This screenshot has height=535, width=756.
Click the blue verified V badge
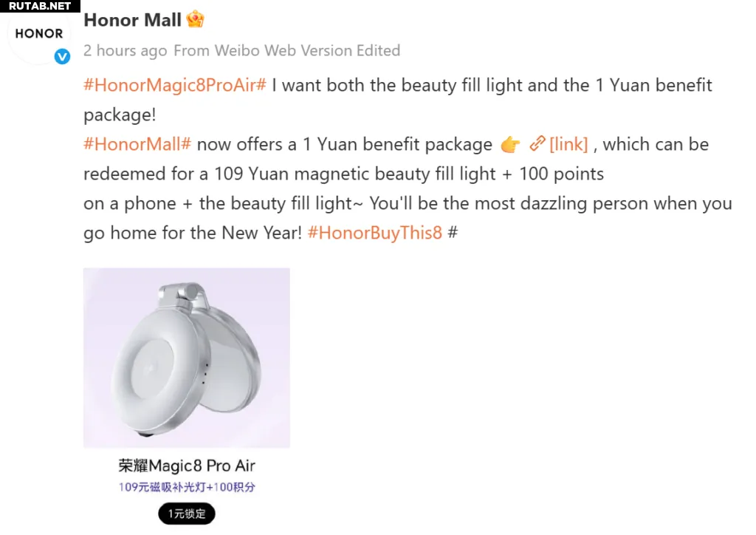coord(62,56)
